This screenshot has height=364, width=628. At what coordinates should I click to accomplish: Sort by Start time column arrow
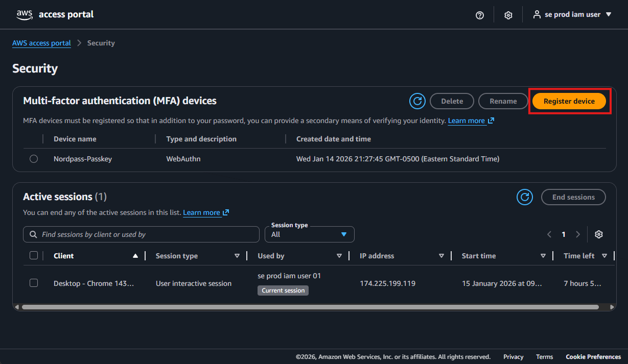coord(543,256)
